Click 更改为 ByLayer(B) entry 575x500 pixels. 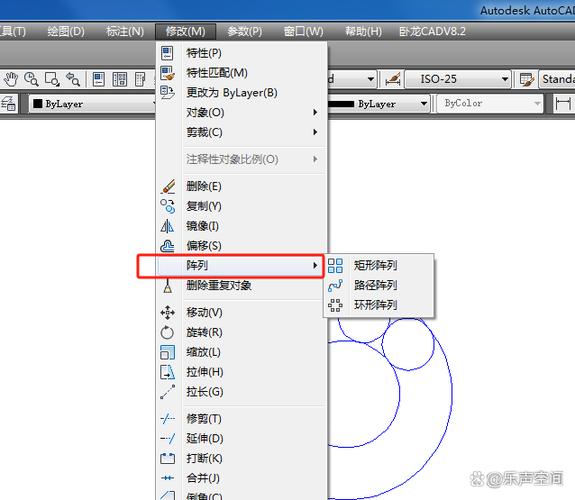(241, 93)
